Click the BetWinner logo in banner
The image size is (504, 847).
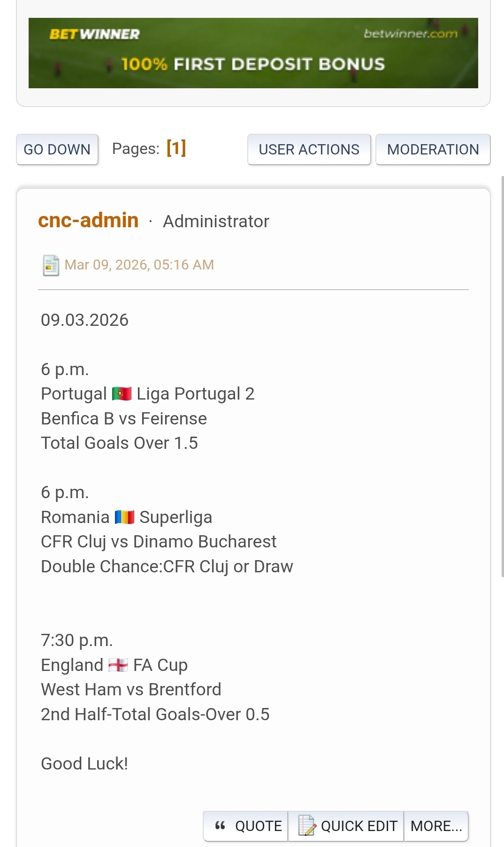coord(94,34)
